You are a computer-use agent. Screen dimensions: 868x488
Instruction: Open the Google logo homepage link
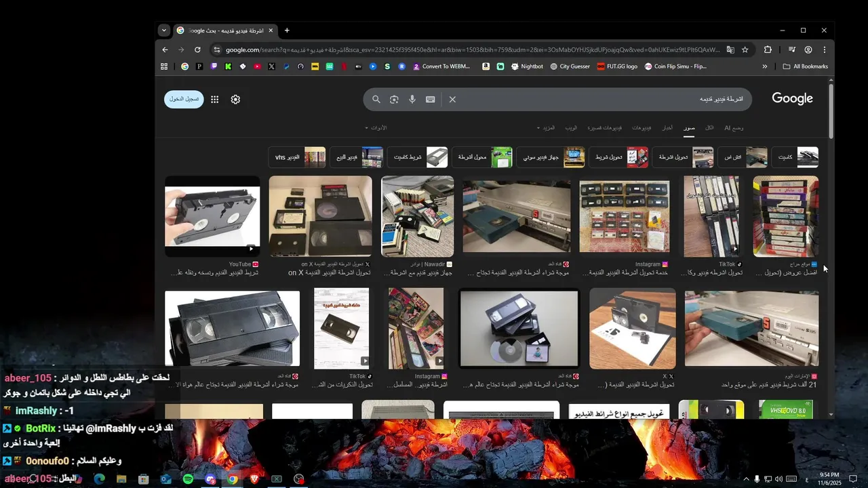pos(792,99)
